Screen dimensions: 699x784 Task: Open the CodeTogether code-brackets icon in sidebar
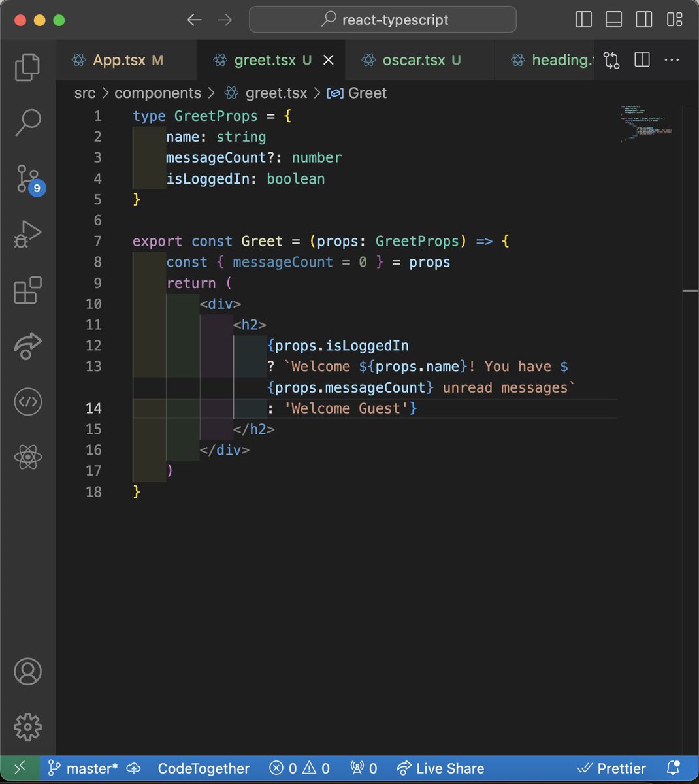click(x=27, y=402)
